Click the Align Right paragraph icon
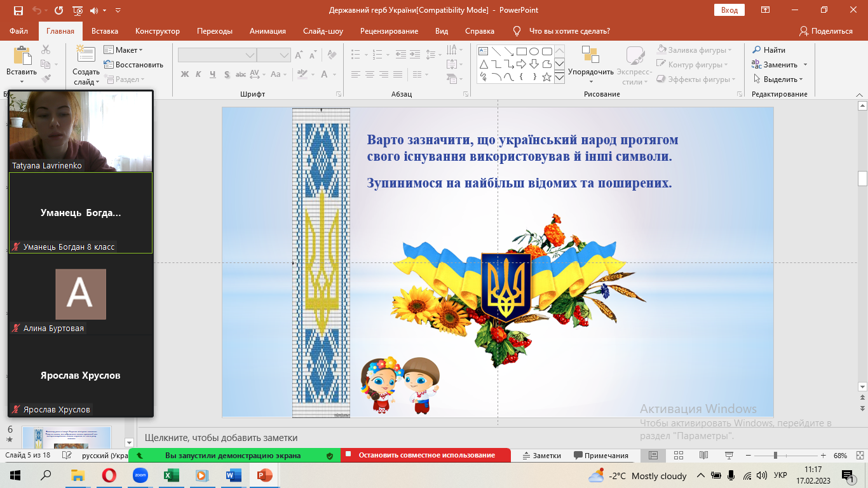868x488 pixels. coord(384,74)
